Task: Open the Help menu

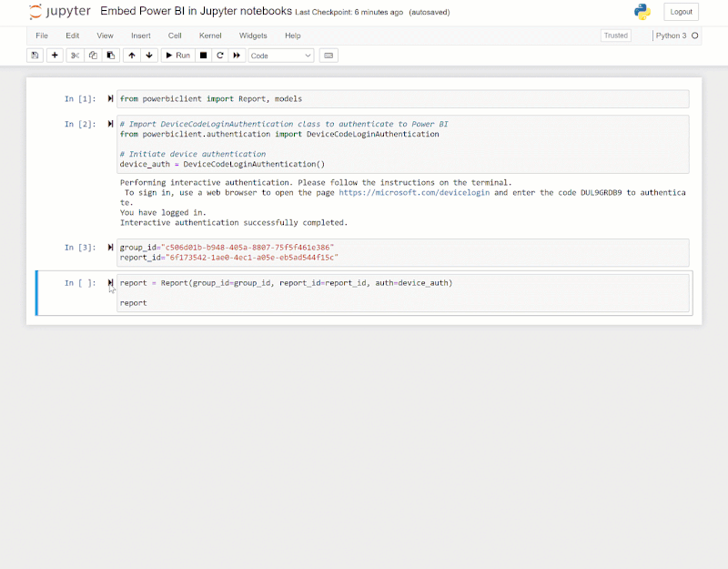Action: coord(292,36)
